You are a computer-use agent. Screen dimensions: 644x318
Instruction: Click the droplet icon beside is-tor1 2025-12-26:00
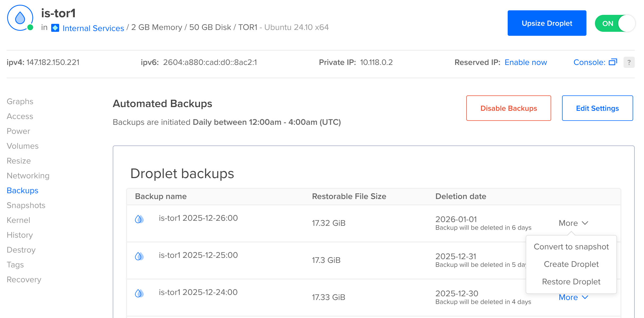(x=139, y=219)
